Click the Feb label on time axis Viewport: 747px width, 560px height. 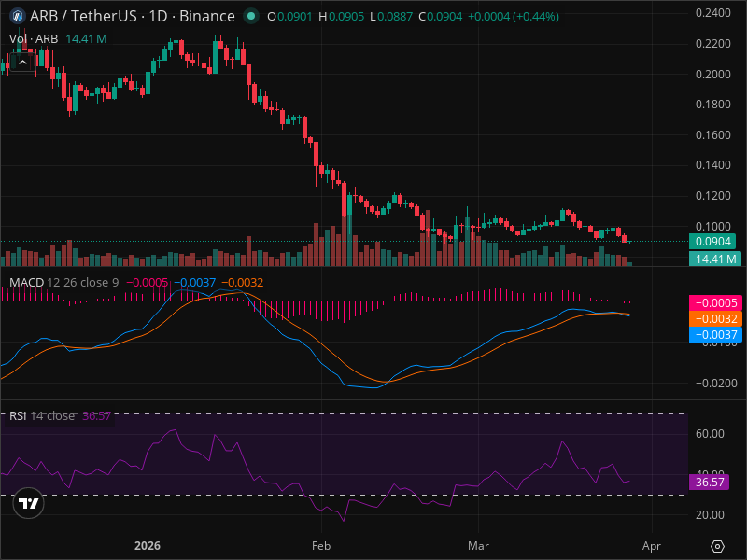click(321, 546)
